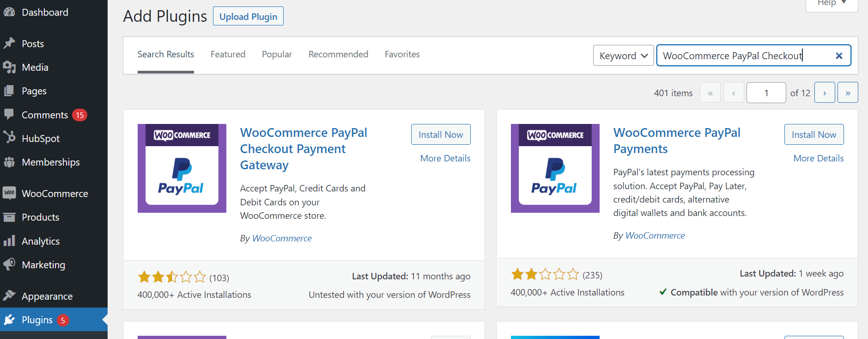This screenshot has height=339, width=868.
Task: Click the HubSpot sprocket icon
Action: click(x=9, y=138)
